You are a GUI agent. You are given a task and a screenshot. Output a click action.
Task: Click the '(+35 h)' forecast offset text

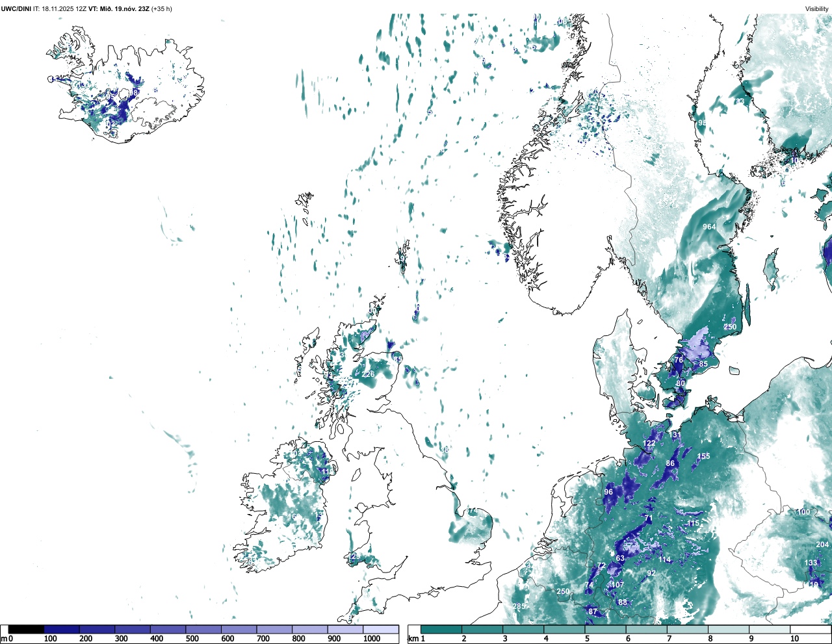162,8
